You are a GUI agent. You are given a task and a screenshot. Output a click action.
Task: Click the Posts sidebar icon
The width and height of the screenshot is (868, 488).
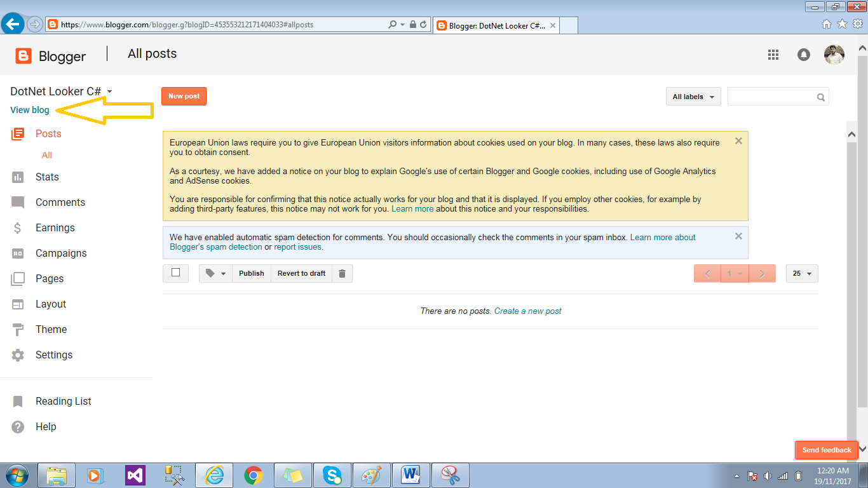pyautogui.click(x=18, y=134)
